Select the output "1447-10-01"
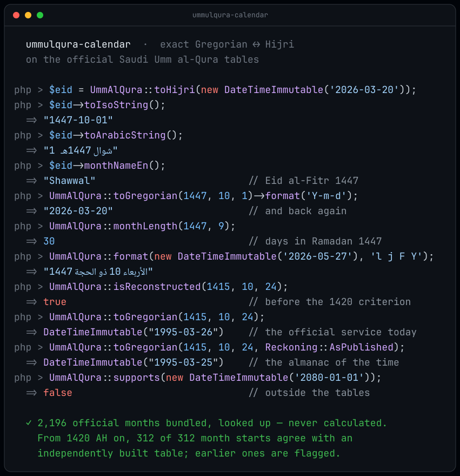 pos(78,120)
